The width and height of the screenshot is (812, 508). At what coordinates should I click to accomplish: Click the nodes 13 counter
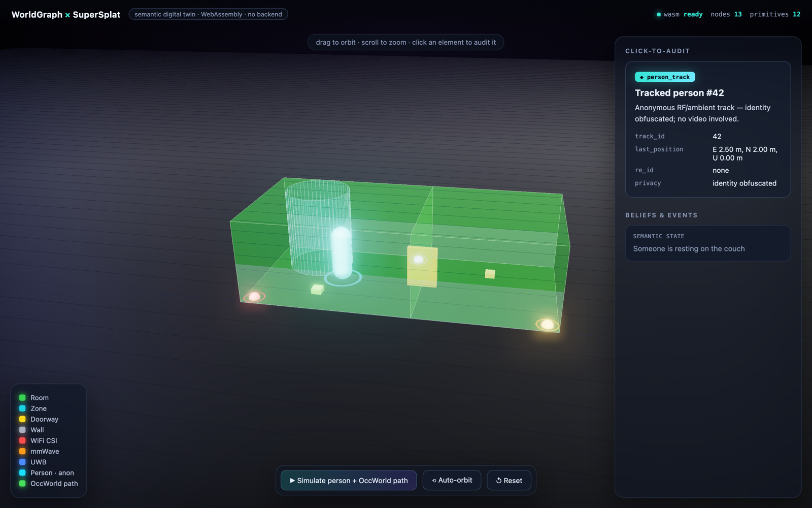tap(726, 14)
